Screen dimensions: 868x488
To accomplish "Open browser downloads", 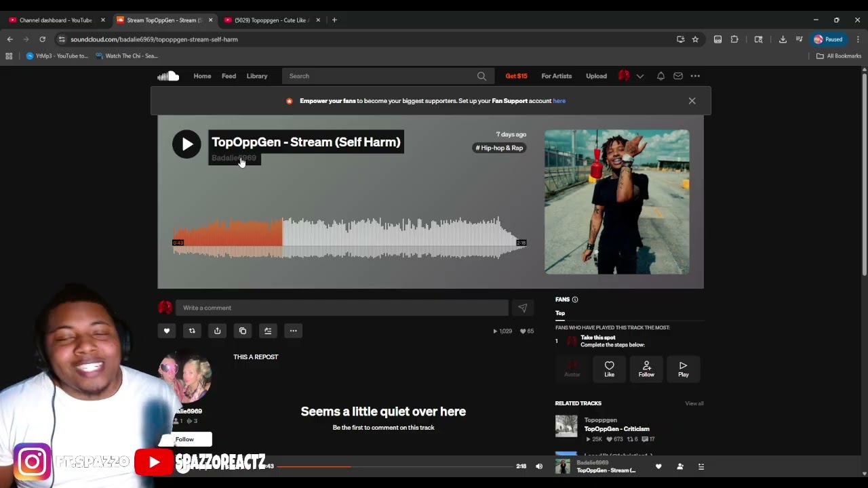I will point(783,39).
